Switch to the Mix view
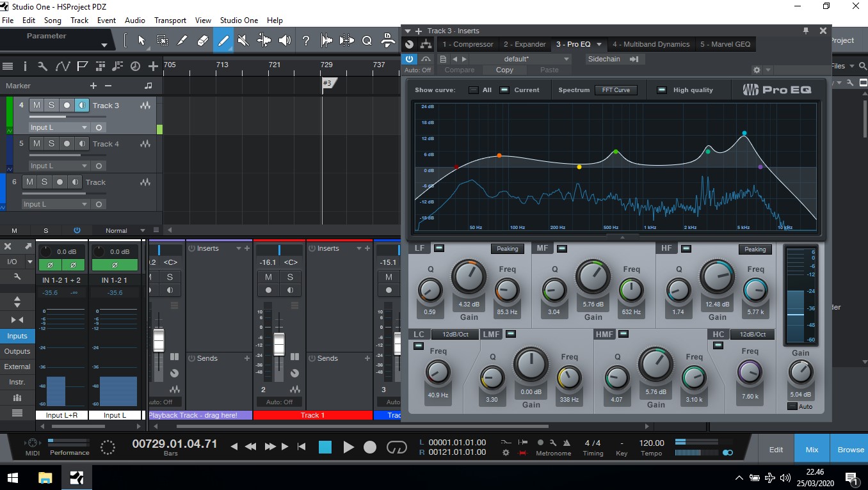The image size is (868, 490). pos(811,449)
